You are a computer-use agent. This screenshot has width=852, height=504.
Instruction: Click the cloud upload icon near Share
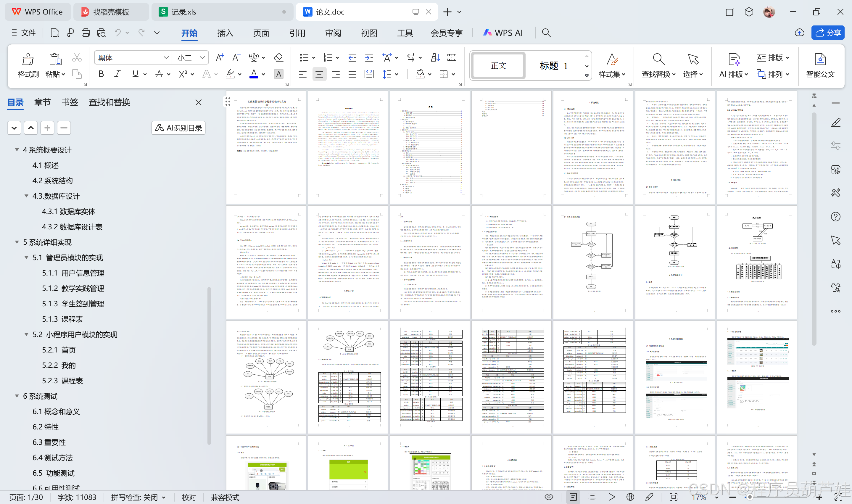pyautogui.click(x=799, y=33)
